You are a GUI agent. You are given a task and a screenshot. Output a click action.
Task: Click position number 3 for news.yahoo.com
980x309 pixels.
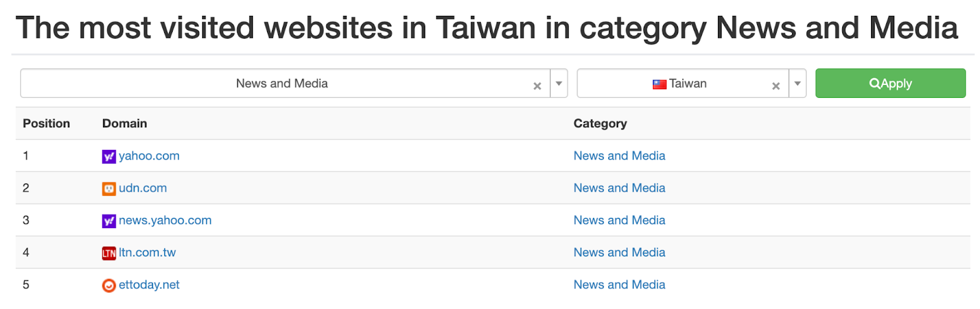click(26, 220)
